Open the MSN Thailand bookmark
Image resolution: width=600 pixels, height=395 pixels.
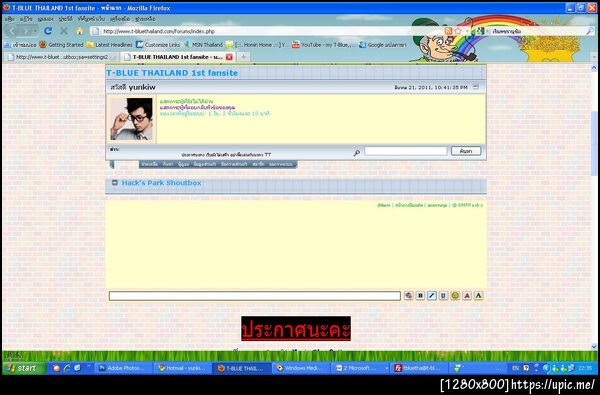[203, 45]
